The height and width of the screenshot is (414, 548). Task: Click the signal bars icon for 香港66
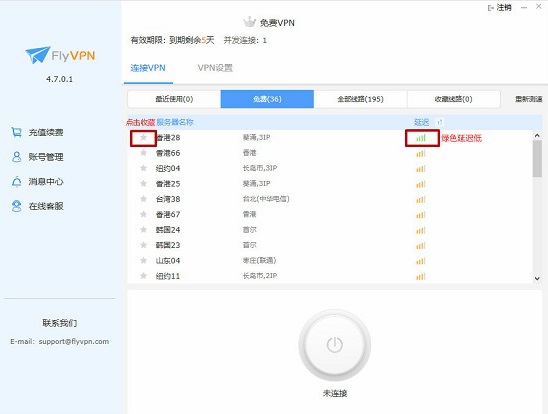click(421, 153)
